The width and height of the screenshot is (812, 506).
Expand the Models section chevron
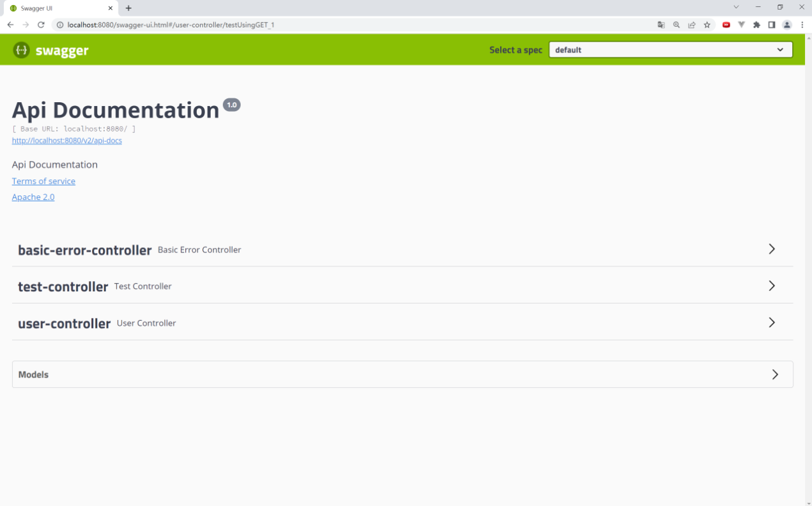(x=775, y=374)
